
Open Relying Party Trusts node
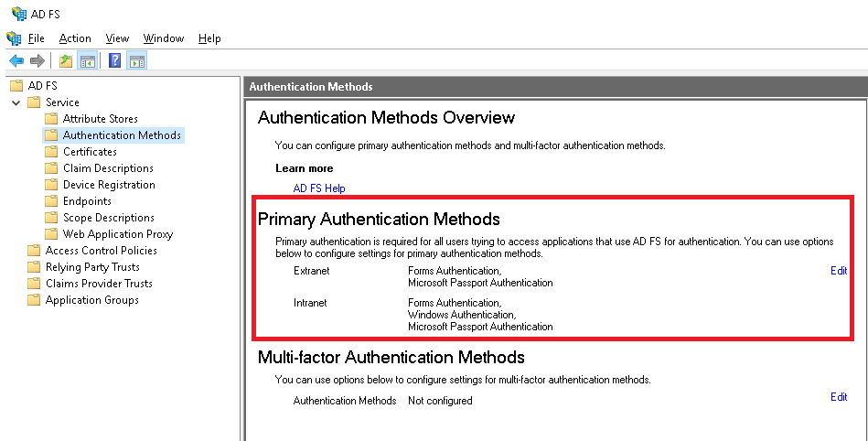pyautogui.click(x=92, y=267)
